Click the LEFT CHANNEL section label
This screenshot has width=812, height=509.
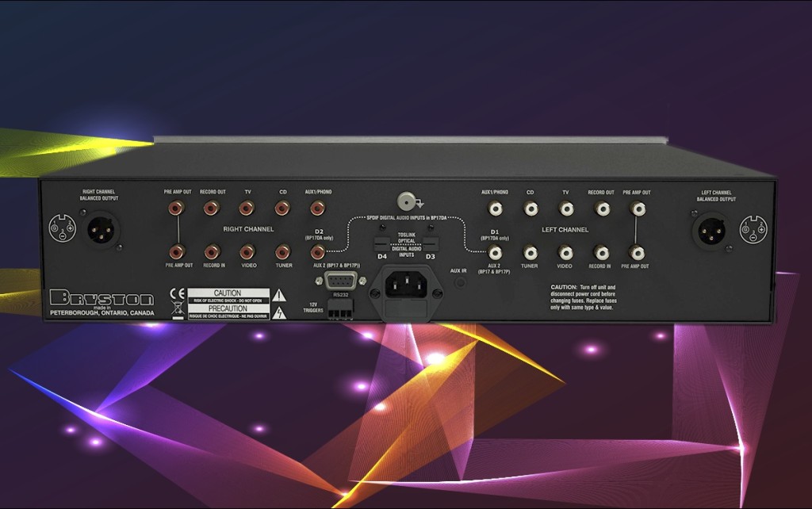565,228
